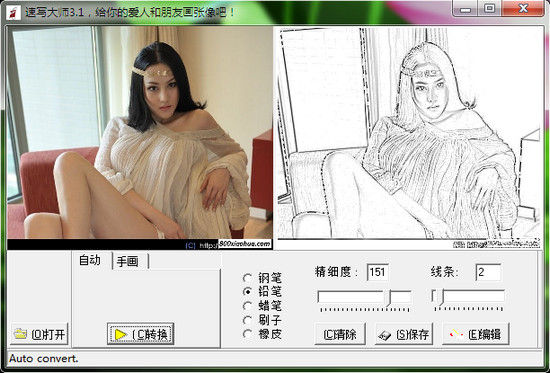Click the app icon in the title bar
550x373 pixels.
(13, 13)
